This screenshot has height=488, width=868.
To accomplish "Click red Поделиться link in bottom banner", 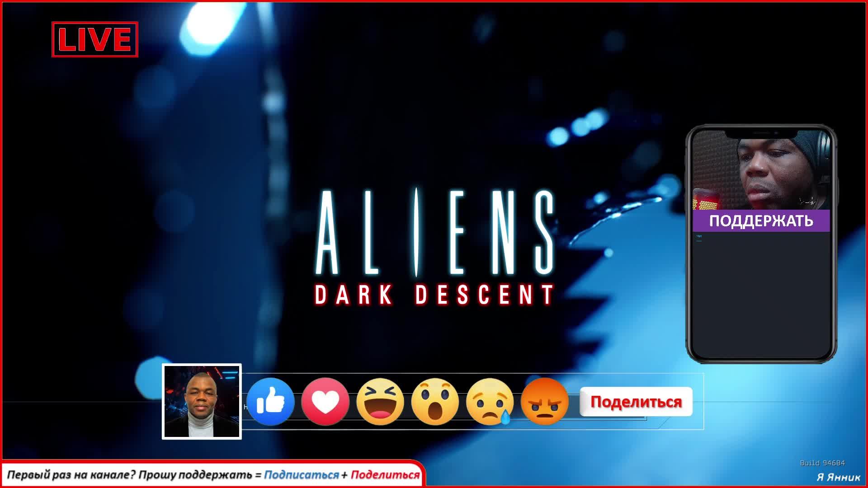I will 385,475.
